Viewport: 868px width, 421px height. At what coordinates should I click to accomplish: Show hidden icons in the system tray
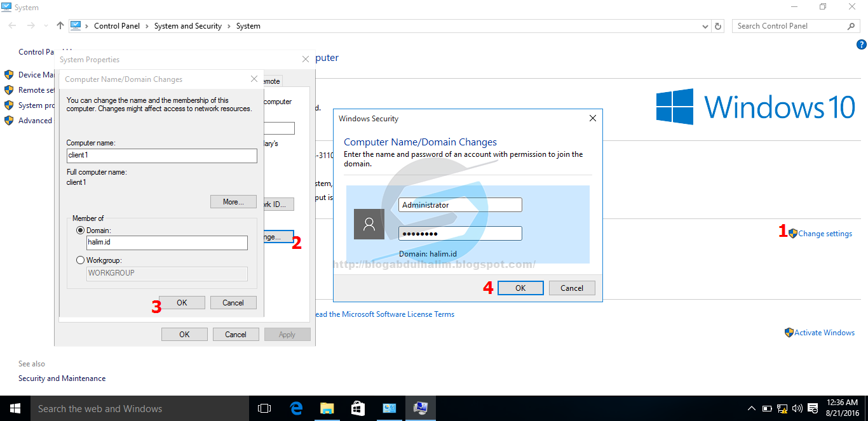pyautogui.click(x=752, y=408)
